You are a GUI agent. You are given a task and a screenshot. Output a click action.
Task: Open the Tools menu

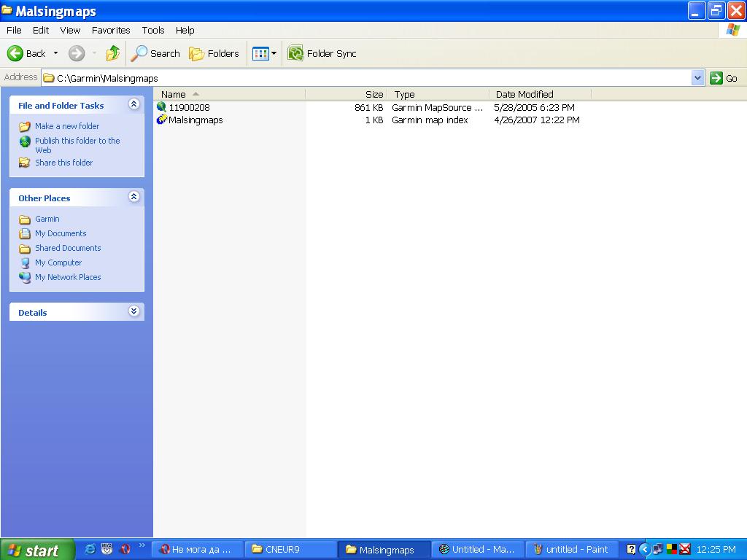(x=153, y=30)
